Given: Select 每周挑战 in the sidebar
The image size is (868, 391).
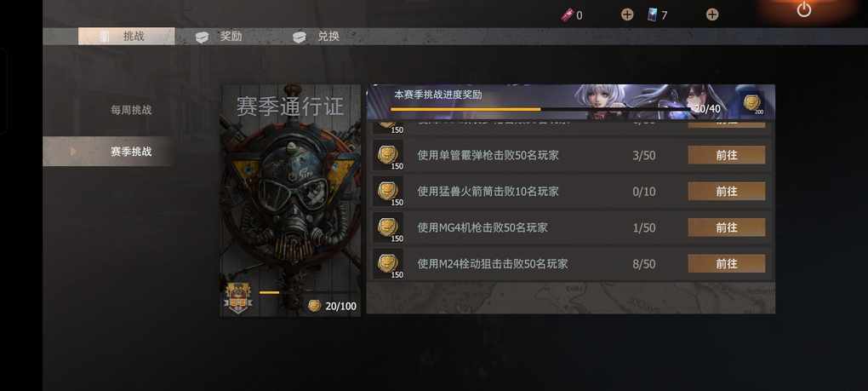Looking at the screenshot, I should tap(131, 110).
